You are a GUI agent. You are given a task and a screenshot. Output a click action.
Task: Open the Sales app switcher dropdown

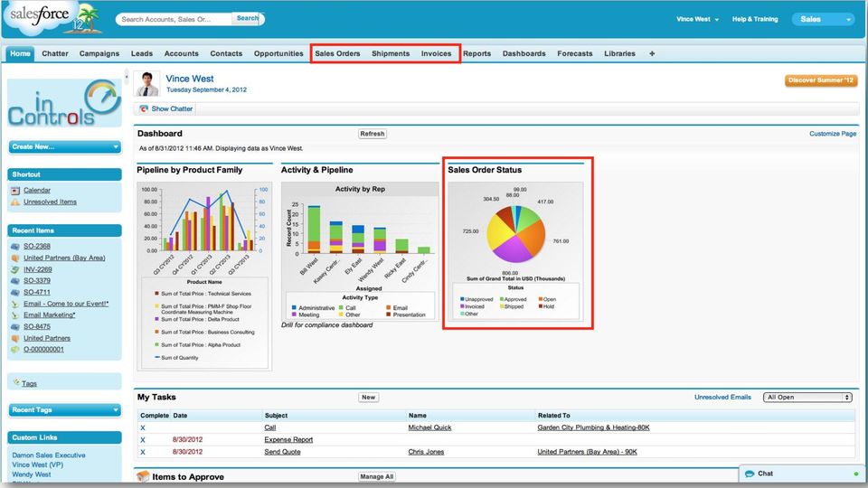[x=823, y=19]
